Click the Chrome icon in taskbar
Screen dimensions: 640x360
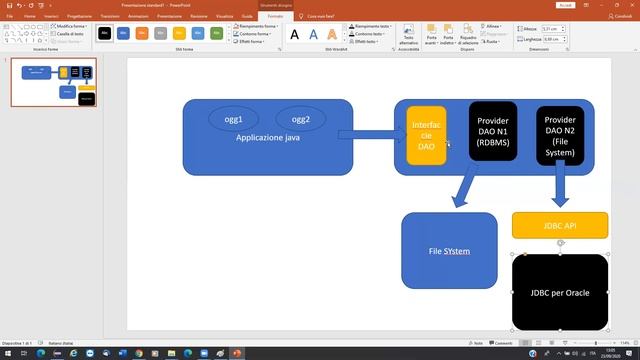pos(139,353)
